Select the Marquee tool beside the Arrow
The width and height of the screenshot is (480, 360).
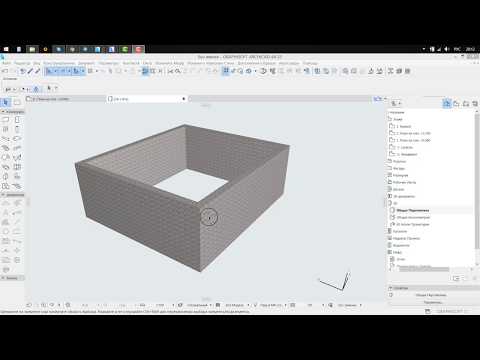pos(17,102)
